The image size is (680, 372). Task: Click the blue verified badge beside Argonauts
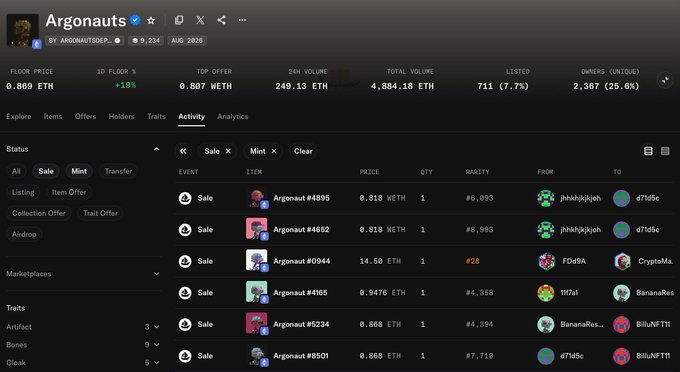click(x=135, y=20)
